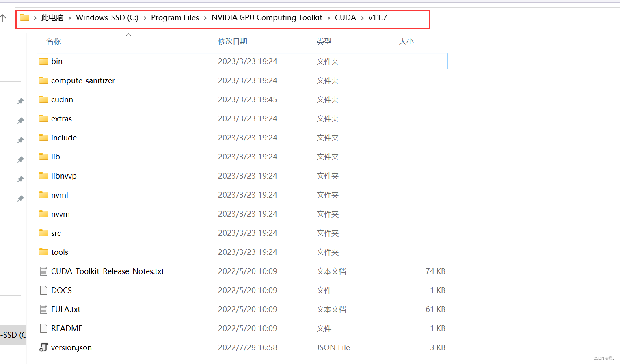Image resolution: width=620 pixels, height=364 pixels.
Task: Click v11.7 breadcrumb segment
Action: [378, 18]
